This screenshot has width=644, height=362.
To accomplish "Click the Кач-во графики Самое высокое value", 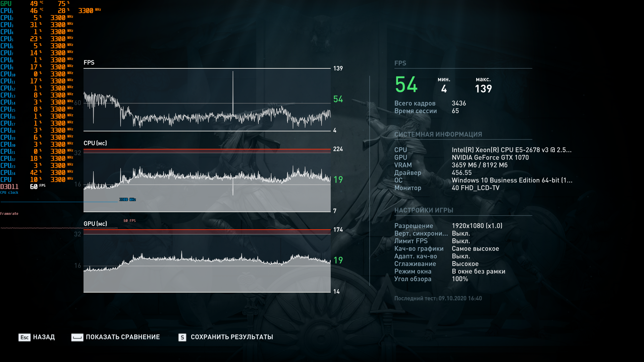I will [x=475, y=249].
